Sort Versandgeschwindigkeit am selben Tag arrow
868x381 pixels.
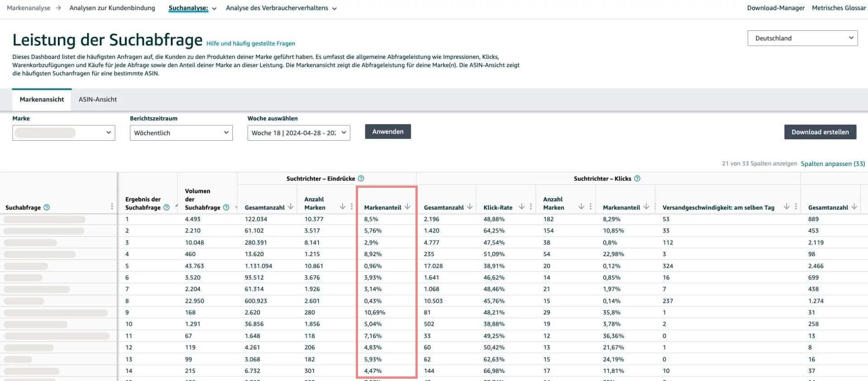pyautogui.click(x=787, y=207)
